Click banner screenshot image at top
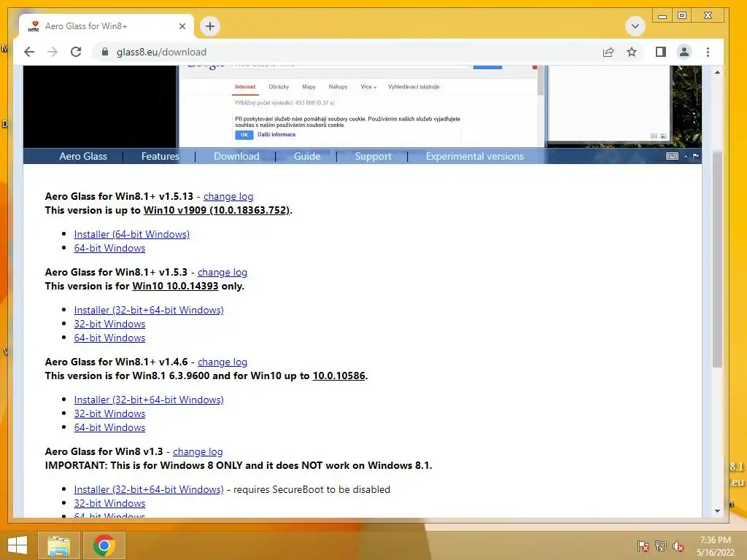Image resolution: width=747 pixels, height=560 pixels. click(x=362, y=106)
